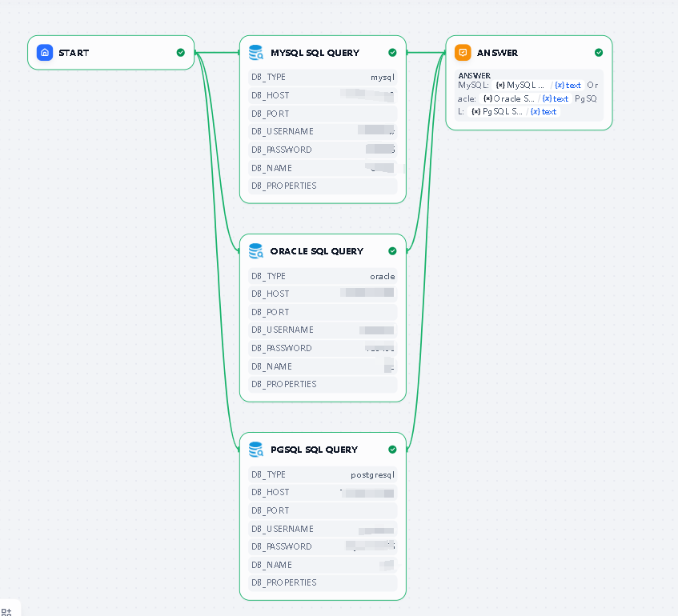Click the PGSQL SQL Query database icon
The height and width of the screenshot is (616, 678).
coord(256,450)
